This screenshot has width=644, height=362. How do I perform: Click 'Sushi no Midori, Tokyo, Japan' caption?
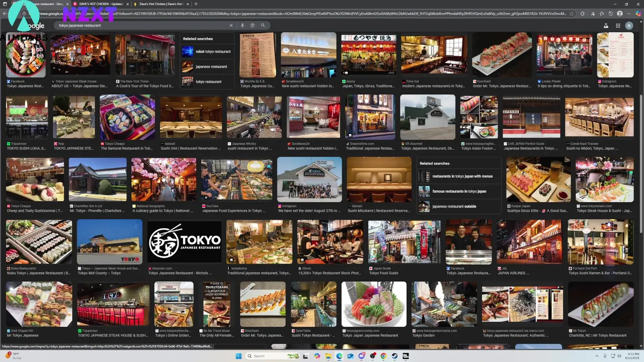pyautogui.click(x=592, y=148)
